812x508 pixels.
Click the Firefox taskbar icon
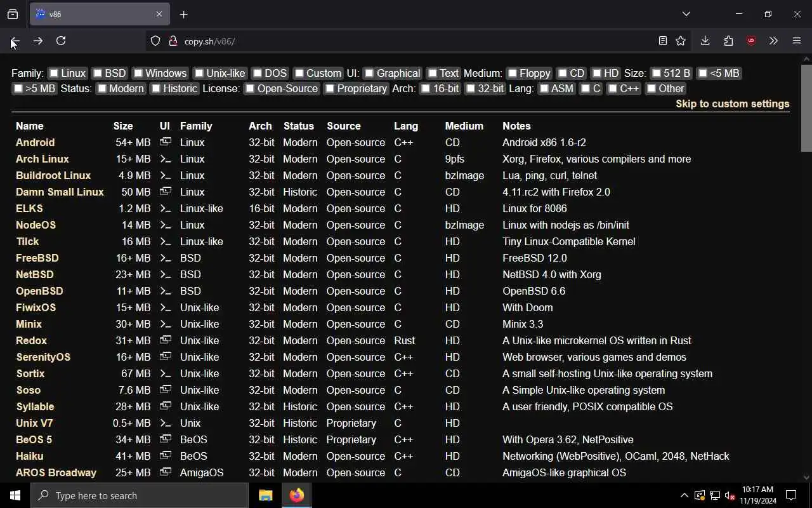coord(296,495)
